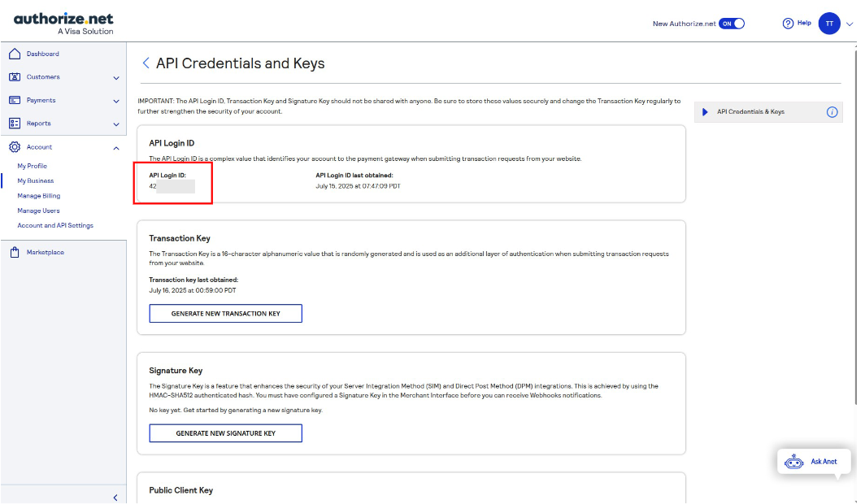This screenshot has width=865, height=504.
Task: Click Generate New Transaction Key button
Action: click(226, 313)
